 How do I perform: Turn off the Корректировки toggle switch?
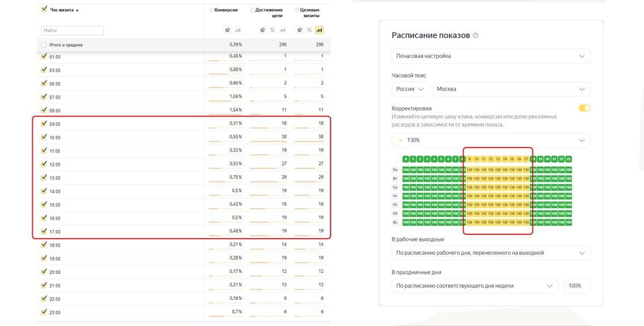coord(584,108)
